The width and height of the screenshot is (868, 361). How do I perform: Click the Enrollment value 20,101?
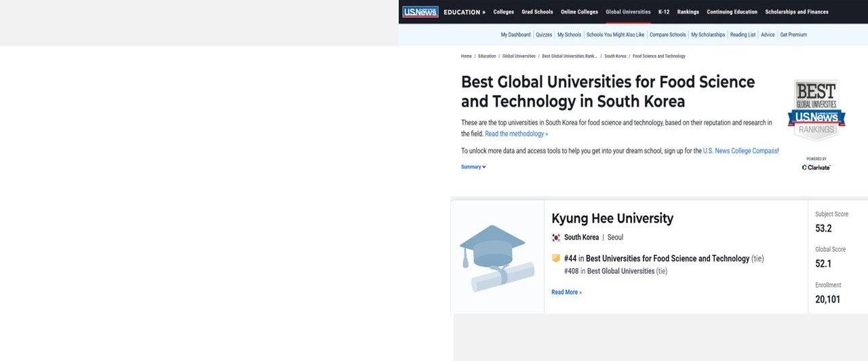coord(827,299)
